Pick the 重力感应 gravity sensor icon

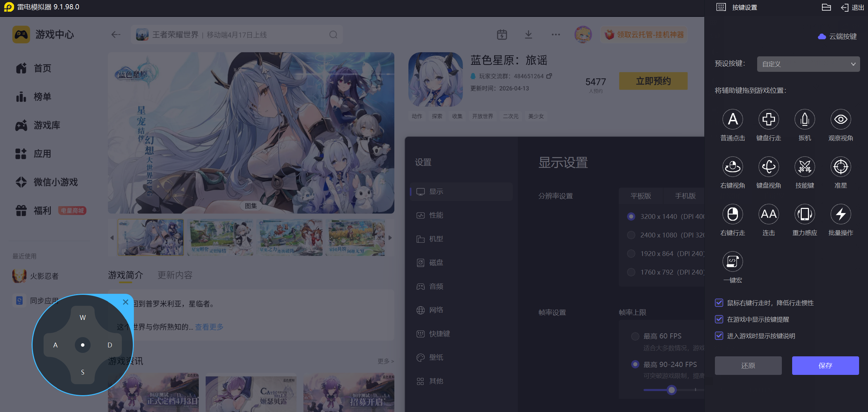pyautogui.click(x=805, y=214)
